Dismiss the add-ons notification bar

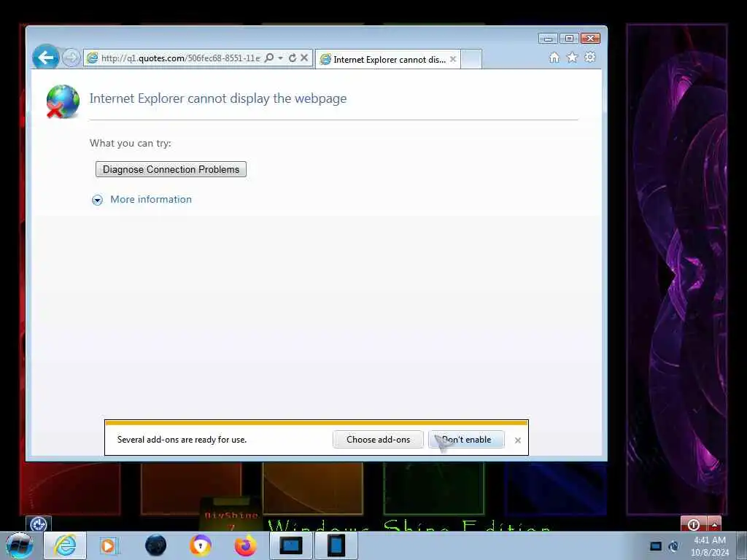click(x=518, y=440)
